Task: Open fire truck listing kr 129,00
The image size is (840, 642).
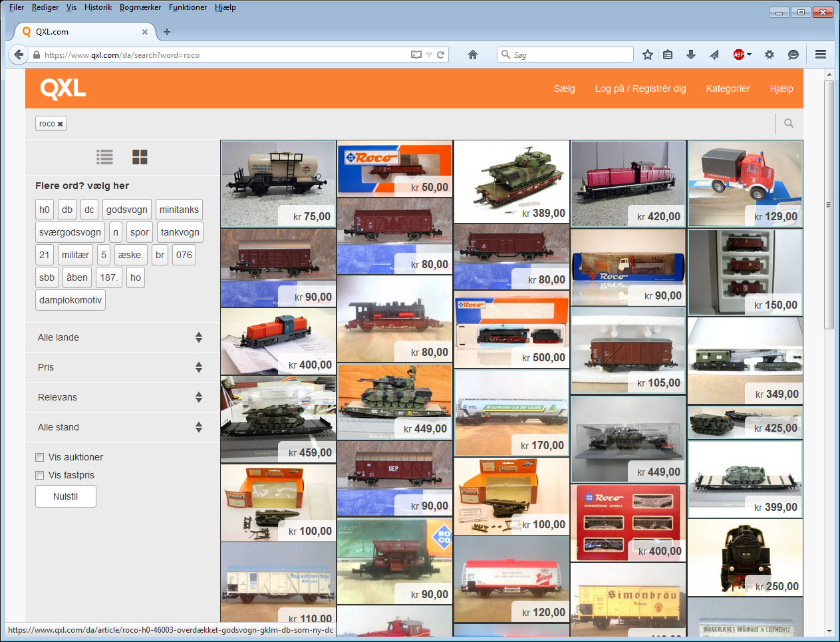Action: pos(745,184)
